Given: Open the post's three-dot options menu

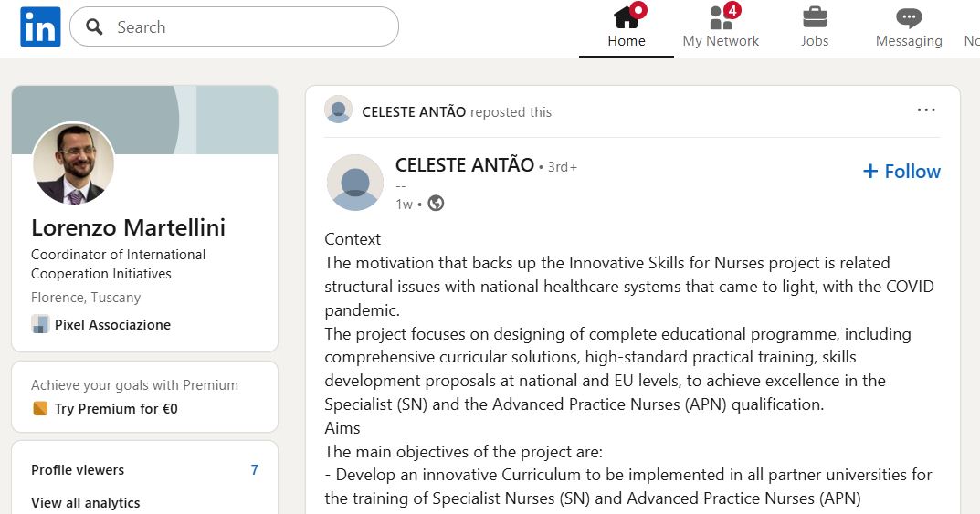Looking at the screenshot, I should [926, 110].
